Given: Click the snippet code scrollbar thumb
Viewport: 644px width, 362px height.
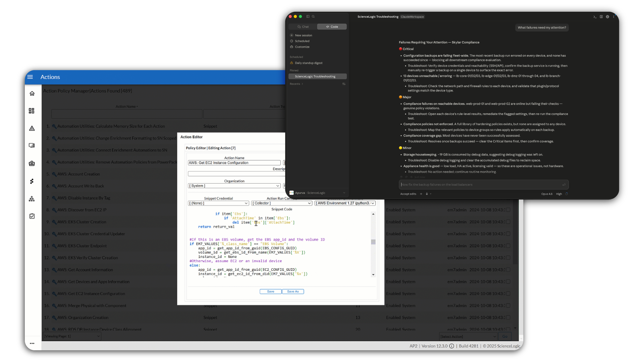Looking at the screenshot, I should click(373, 242).
